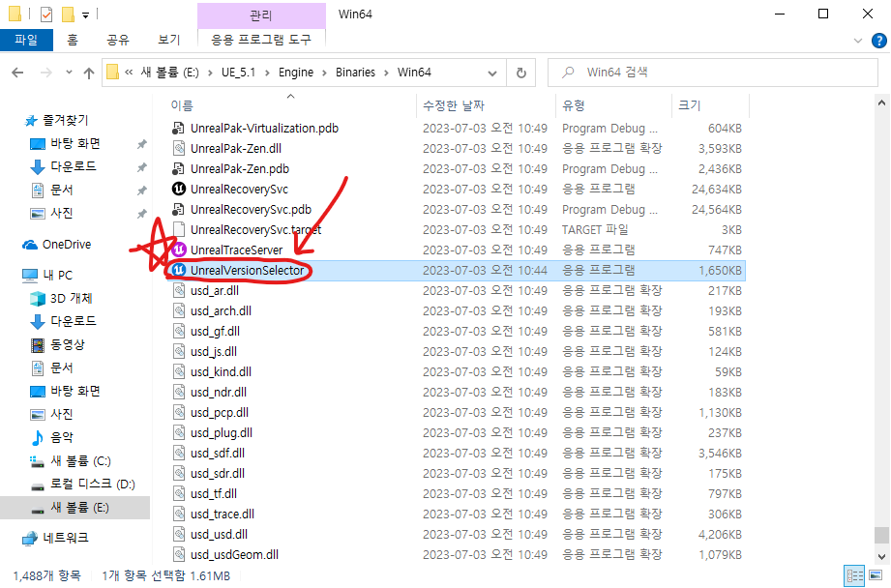Select the usd_ar.dll file icon

[x=179, y=290]
